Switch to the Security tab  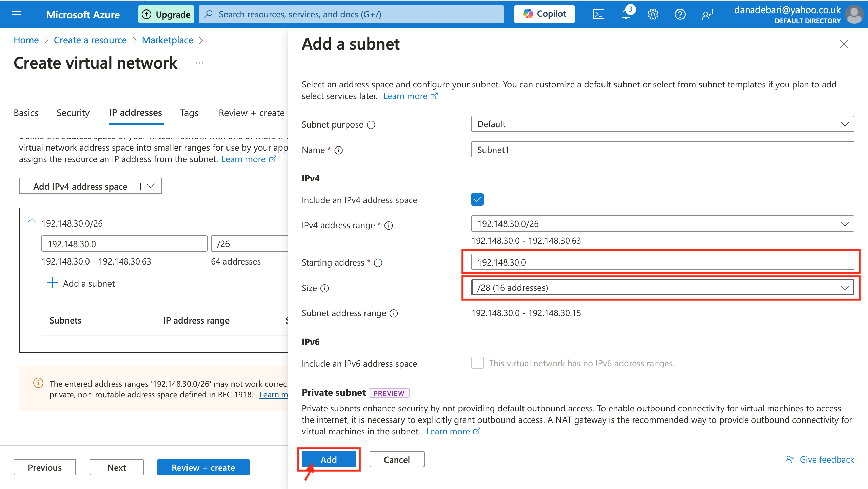[73, 113]
